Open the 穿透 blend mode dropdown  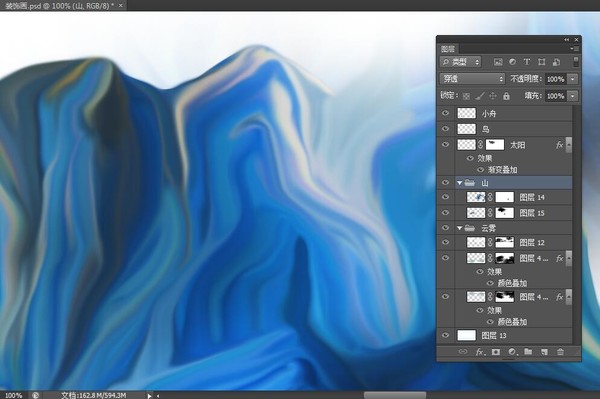point(472,79)
